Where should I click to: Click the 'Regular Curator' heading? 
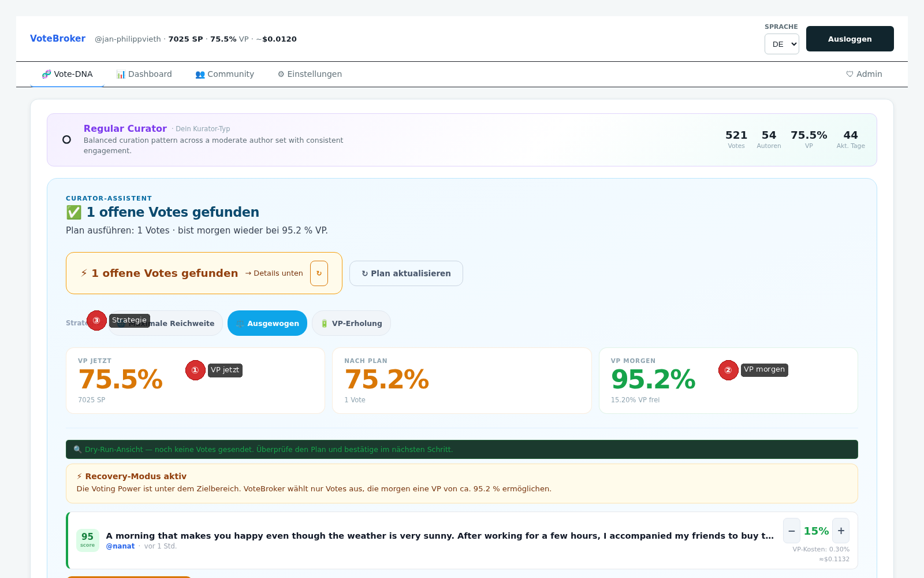click(125, 128)
